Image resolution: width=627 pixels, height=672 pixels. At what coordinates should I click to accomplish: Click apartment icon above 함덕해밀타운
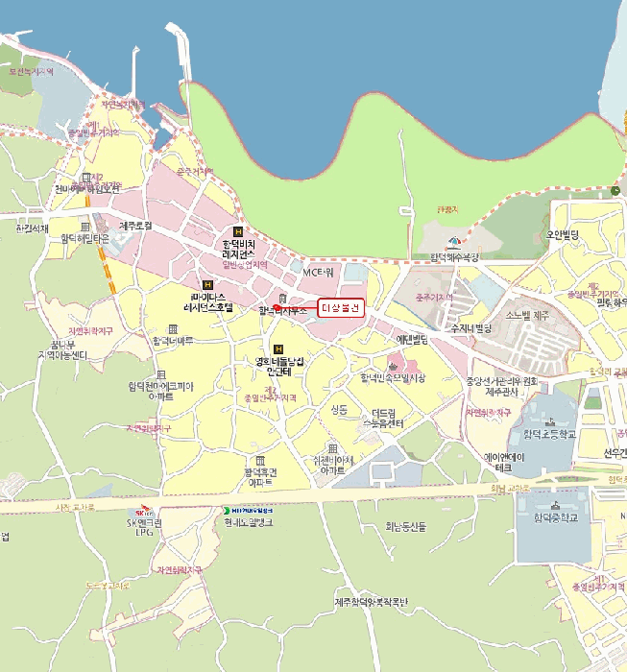coord(85,227)
